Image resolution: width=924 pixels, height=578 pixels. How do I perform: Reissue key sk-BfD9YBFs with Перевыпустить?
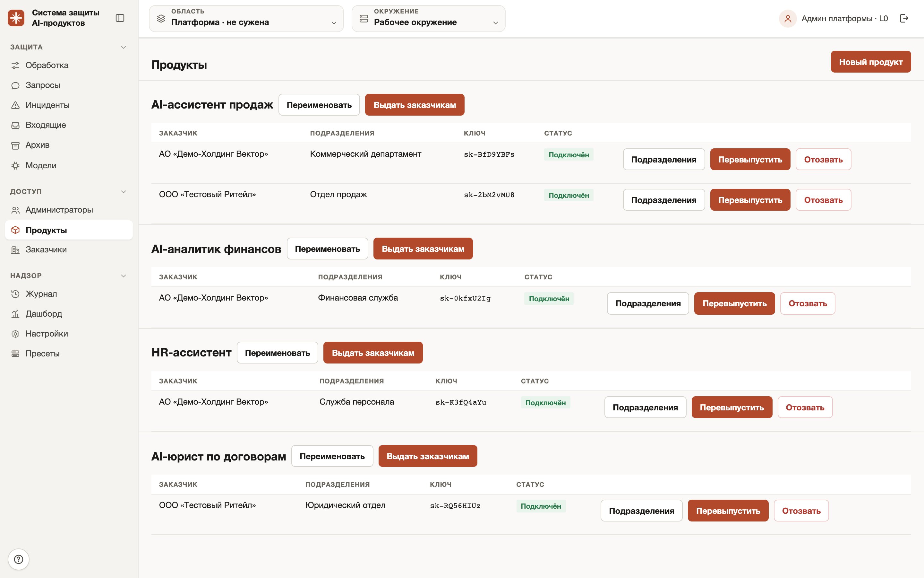click(x=750, y=159)
